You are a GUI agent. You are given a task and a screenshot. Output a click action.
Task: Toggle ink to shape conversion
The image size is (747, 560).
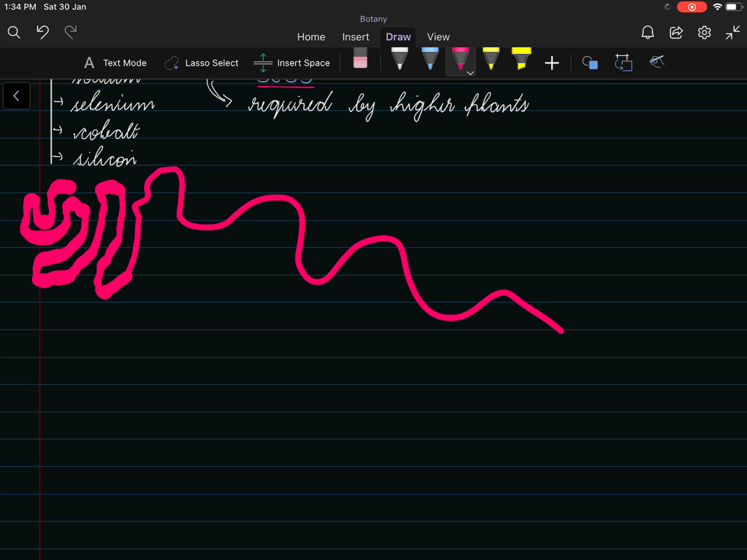[623, 63]
